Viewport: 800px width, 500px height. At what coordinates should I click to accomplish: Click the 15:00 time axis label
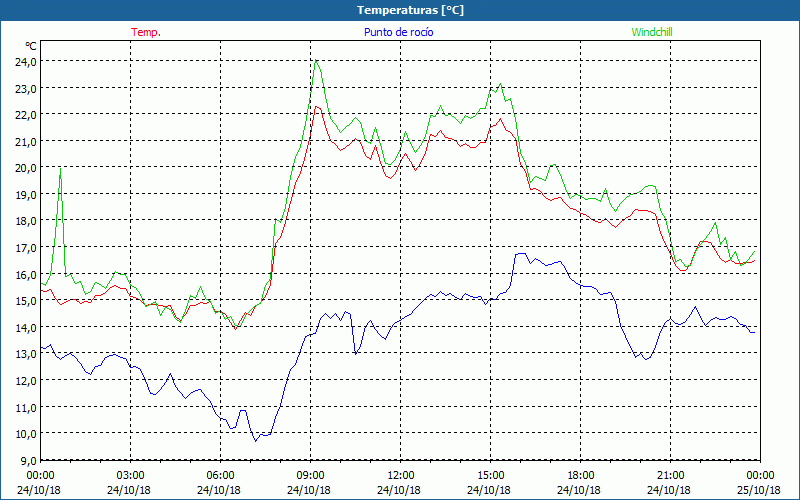(x=491, y=476)
